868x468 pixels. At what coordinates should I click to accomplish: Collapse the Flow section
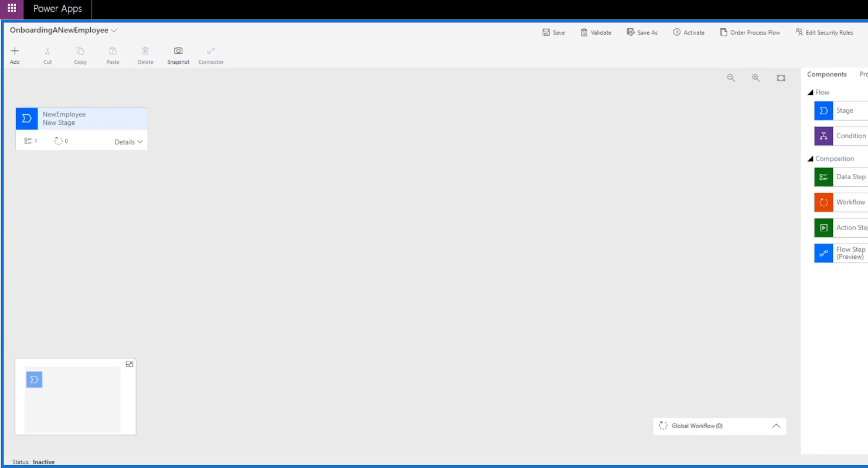point(811,93)
